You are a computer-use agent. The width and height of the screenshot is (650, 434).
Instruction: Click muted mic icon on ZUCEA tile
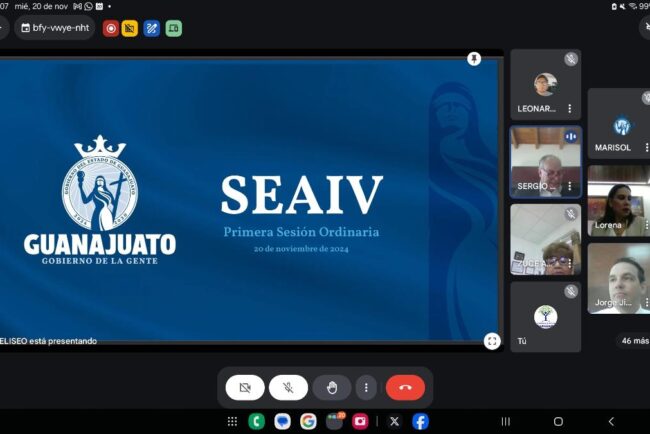571,214
